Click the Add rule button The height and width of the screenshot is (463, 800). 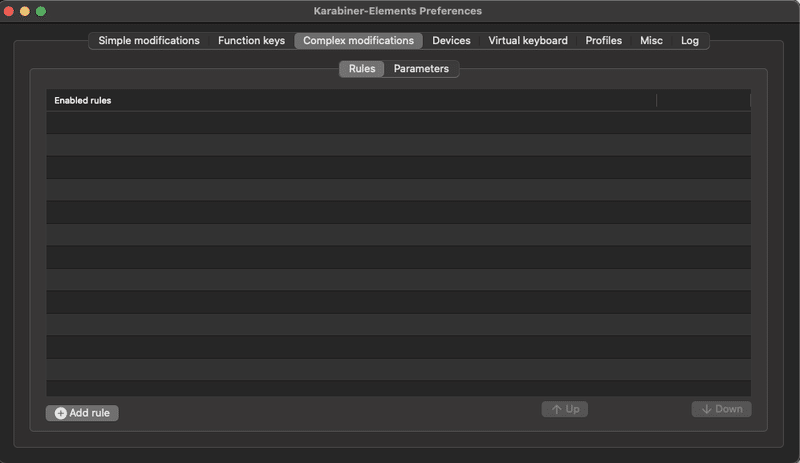(x=82, y=413)
